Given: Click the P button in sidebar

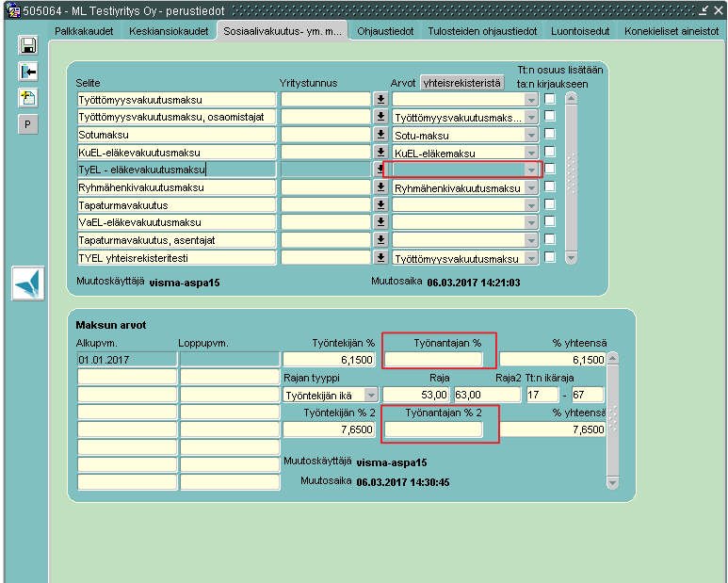Looking at the screenshot, I should pos(28,124).
